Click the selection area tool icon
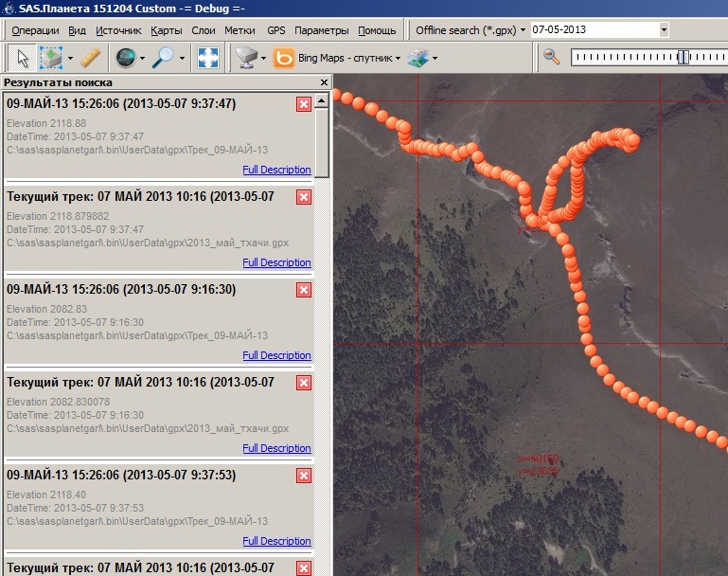Viewport: 728px width, 576px height. [x=51, y=59]
